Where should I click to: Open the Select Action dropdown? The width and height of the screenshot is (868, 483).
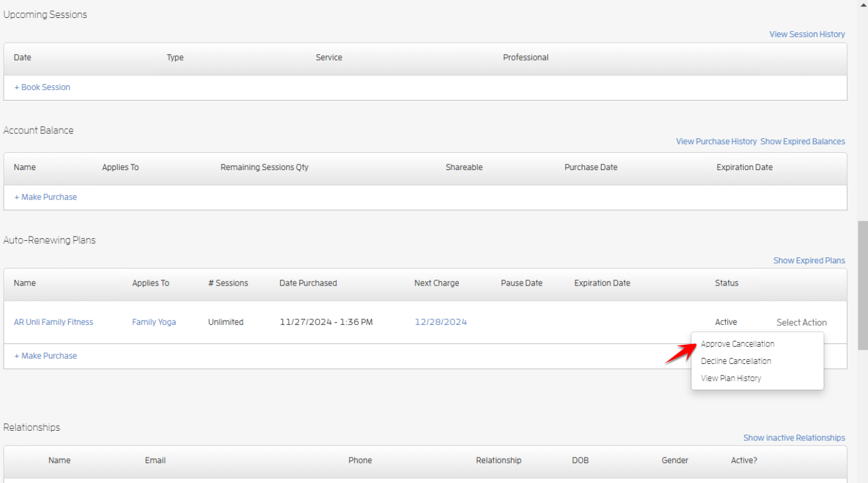[x=802, y=322]
